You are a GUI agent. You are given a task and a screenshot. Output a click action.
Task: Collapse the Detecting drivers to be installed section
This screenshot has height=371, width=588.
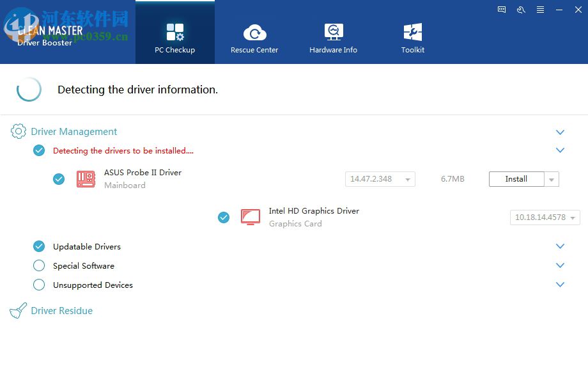(561, 150)
